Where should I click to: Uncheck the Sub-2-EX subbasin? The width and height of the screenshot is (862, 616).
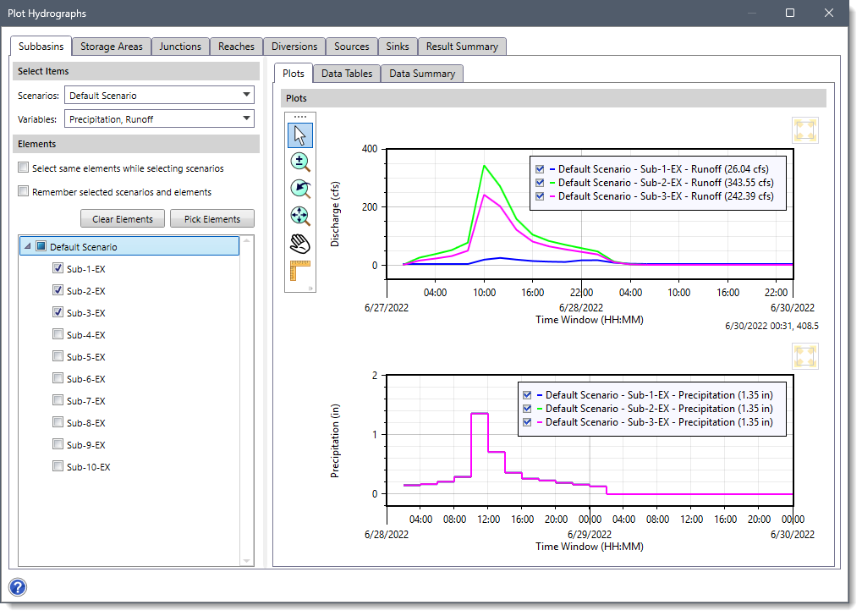tap(58, 290)
